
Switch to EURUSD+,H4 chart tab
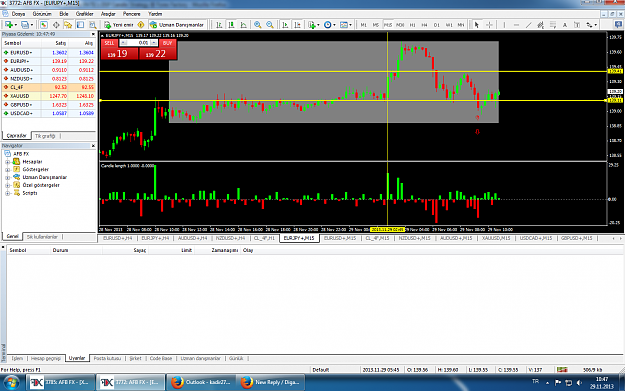pos(117,238)
